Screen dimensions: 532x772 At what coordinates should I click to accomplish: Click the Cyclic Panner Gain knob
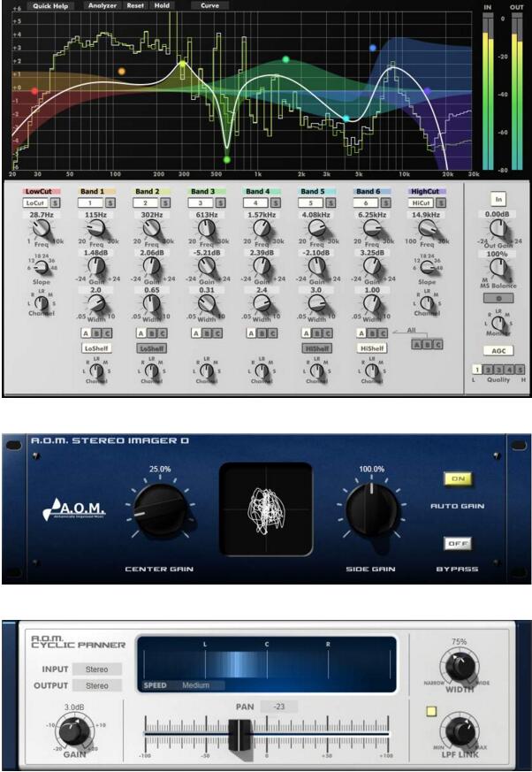(74, 732)
